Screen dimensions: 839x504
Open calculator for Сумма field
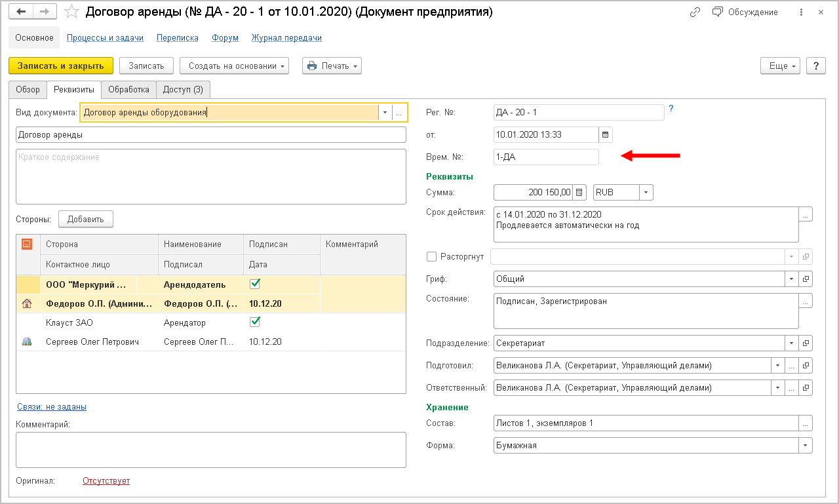579,193
